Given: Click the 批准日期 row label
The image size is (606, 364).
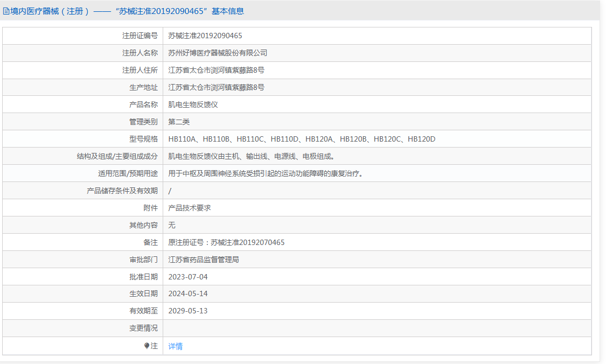Looking at the screenshot, I should coord(143,277).
